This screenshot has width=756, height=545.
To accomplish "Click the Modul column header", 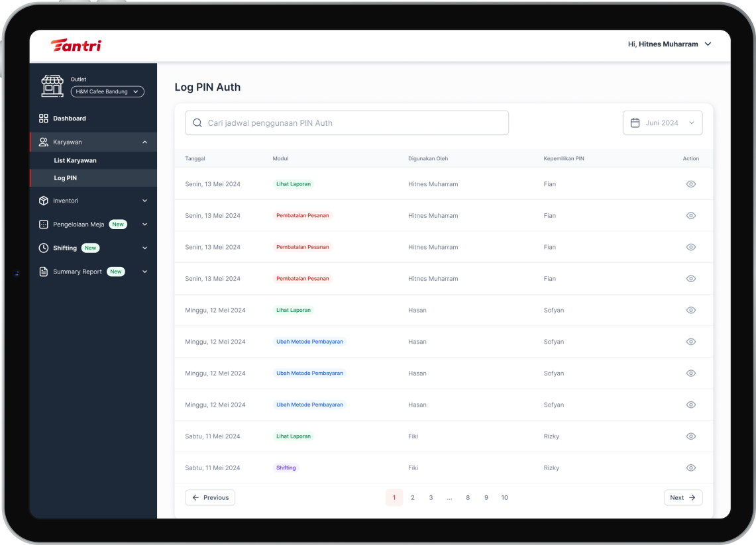I will pyautogui.click(x=281, y=158).
